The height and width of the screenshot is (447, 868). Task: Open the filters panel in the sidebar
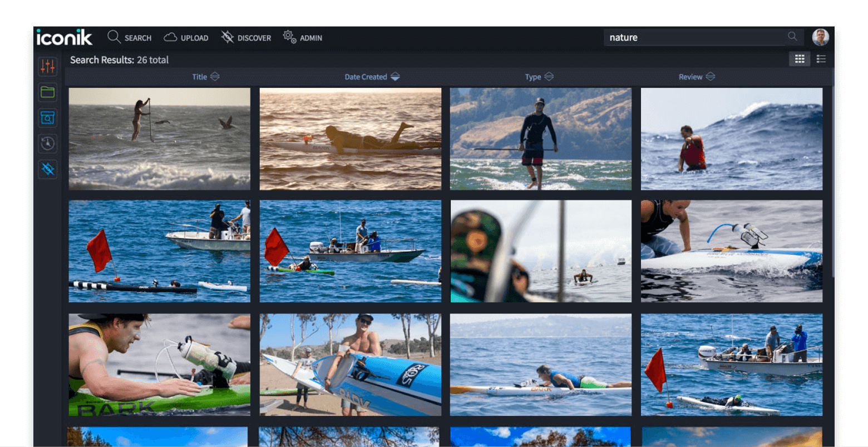pyautogui.click(x=47, y=66)
